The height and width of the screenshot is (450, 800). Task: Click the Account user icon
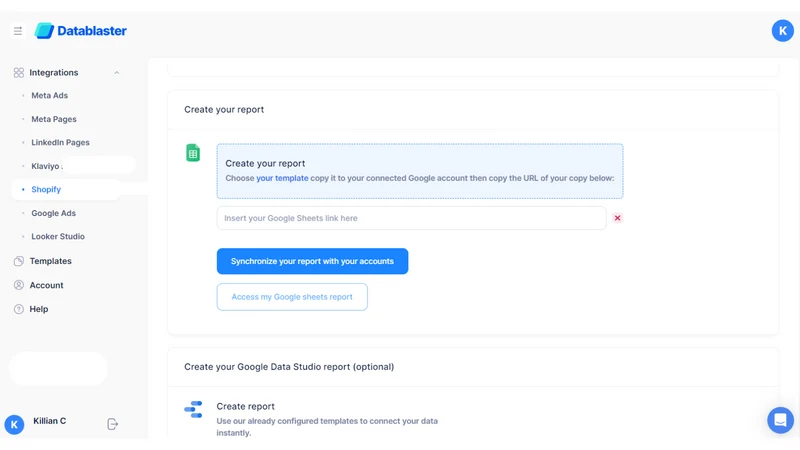click(x=19, y=285)
